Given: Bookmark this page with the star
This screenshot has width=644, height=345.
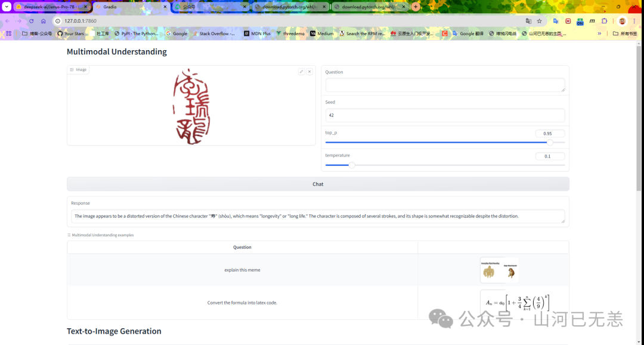Looking at the screenshot, I should [x=539, y=21].
